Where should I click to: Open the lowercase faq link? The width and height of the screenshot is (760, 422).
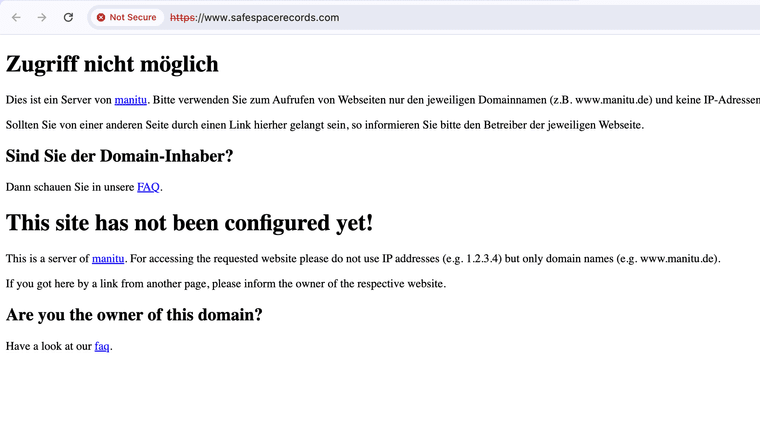tap(102, 346)
